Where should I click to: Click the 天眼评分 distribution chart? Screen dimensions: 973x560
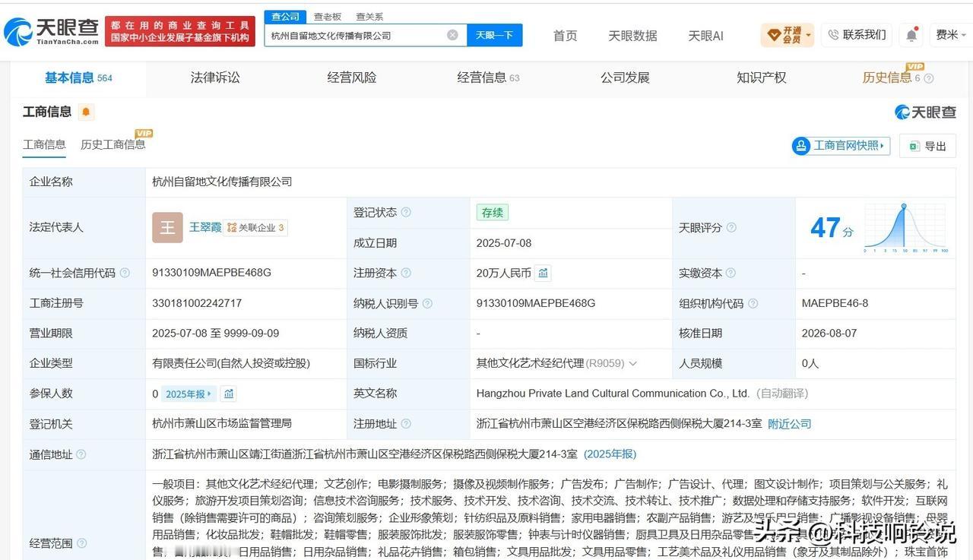[x=905, y=227]
